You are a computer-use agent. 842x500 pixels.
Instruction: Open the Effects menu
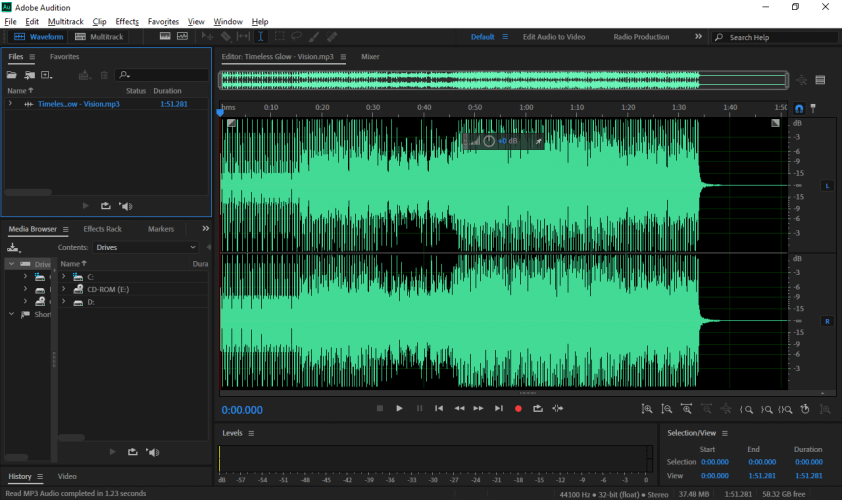coord(127,21)
